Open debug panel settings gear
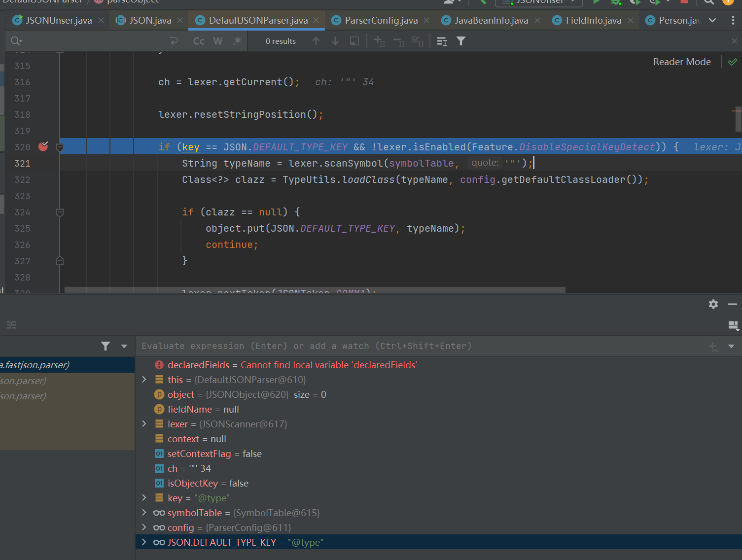 point(713,304)
